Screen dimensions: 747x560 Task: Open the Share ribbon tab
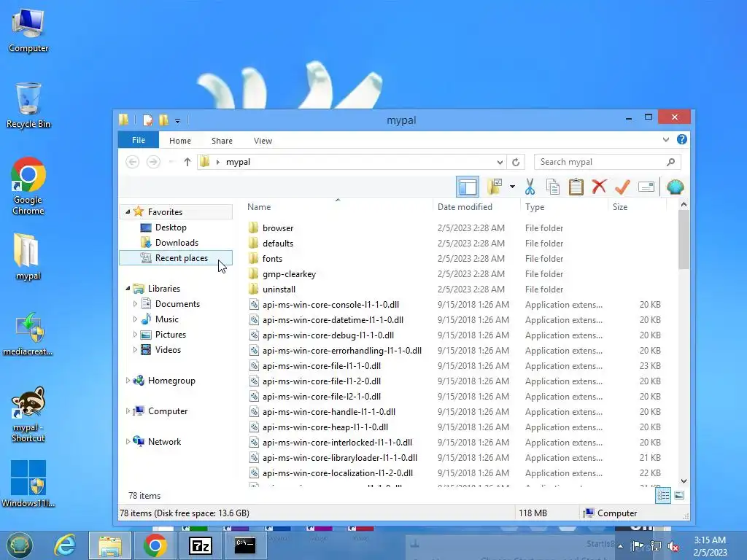pyautogui.click(x=222, y=141)
